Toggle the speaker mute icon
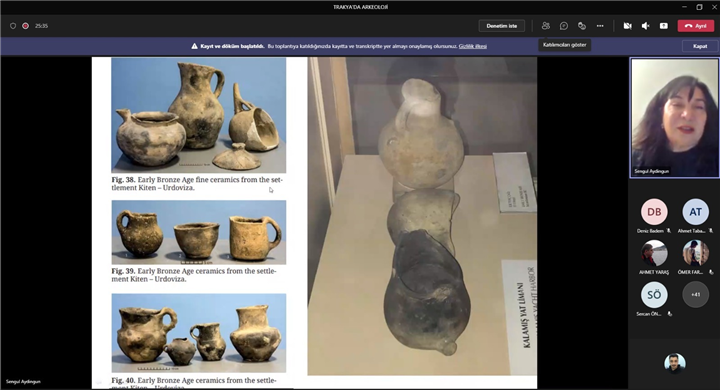 (x=645, y=26)
